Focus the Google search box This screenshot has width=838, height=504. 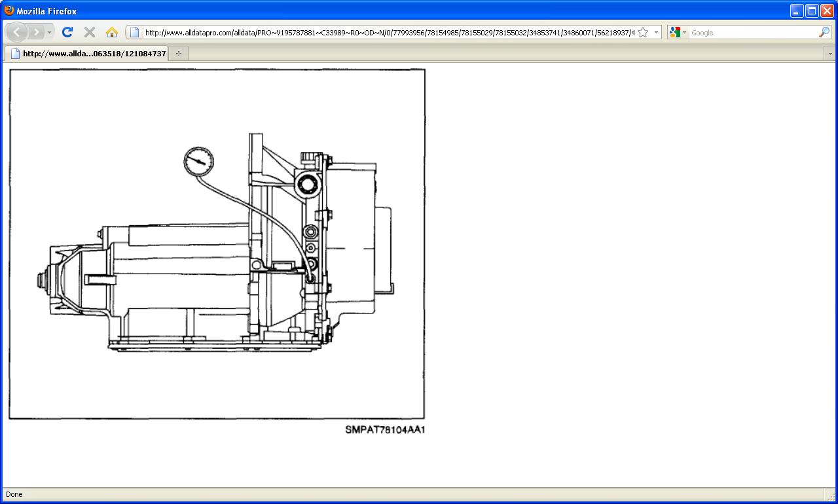(x=753, y=33)
